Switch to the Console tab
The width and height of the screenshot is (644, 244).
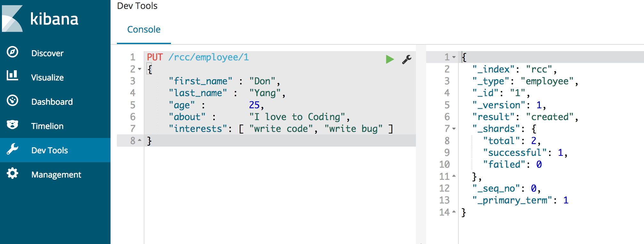pyautogui.click(x=144, y=30)
